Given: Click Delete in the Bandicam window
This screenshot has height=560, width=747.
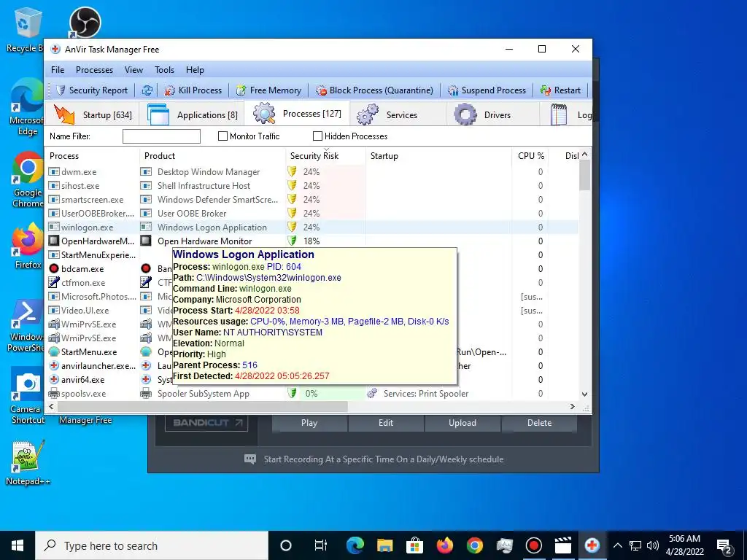Looking at the screenshot, I should click(539, 423).
